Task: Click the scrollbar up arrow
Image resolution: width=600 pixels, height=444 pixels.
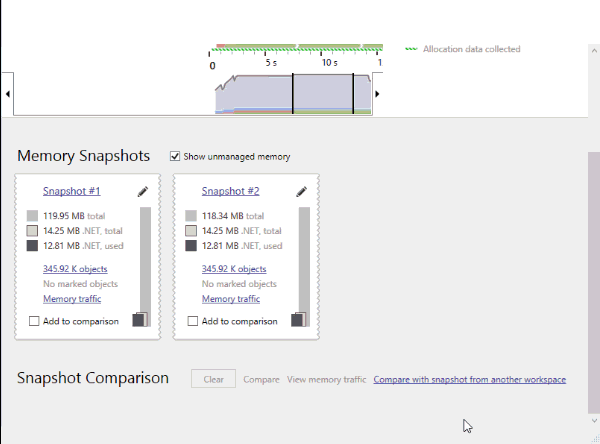Action: (594, 50)
